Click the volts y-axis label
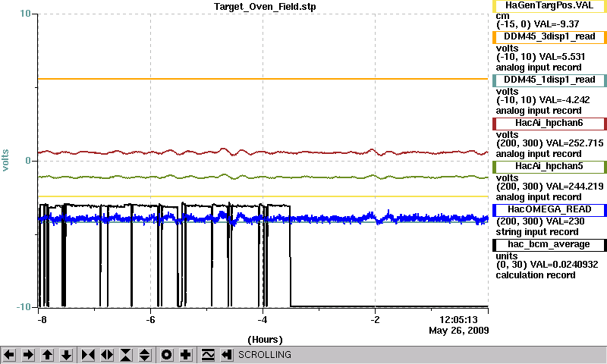Viewport: 607px width, 364px height. (6, 161)
